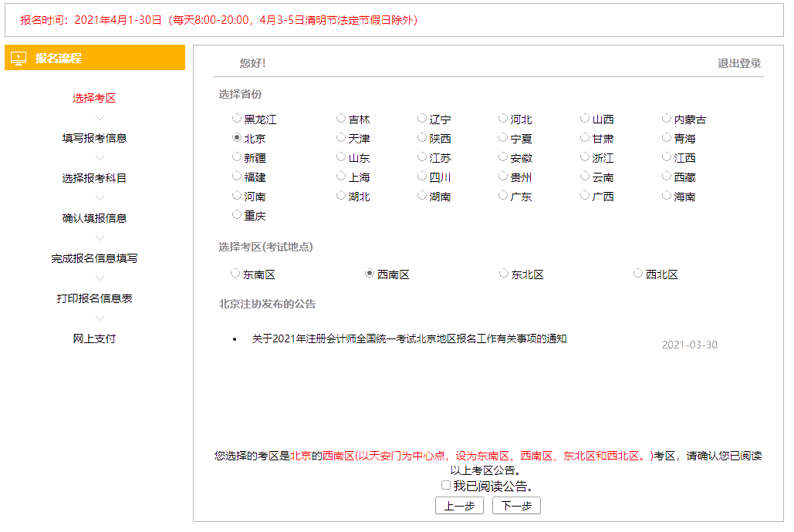This screenshot has width=794, height=532.
Task: Click the 报名时间 notice text at top
Action: 219,20
